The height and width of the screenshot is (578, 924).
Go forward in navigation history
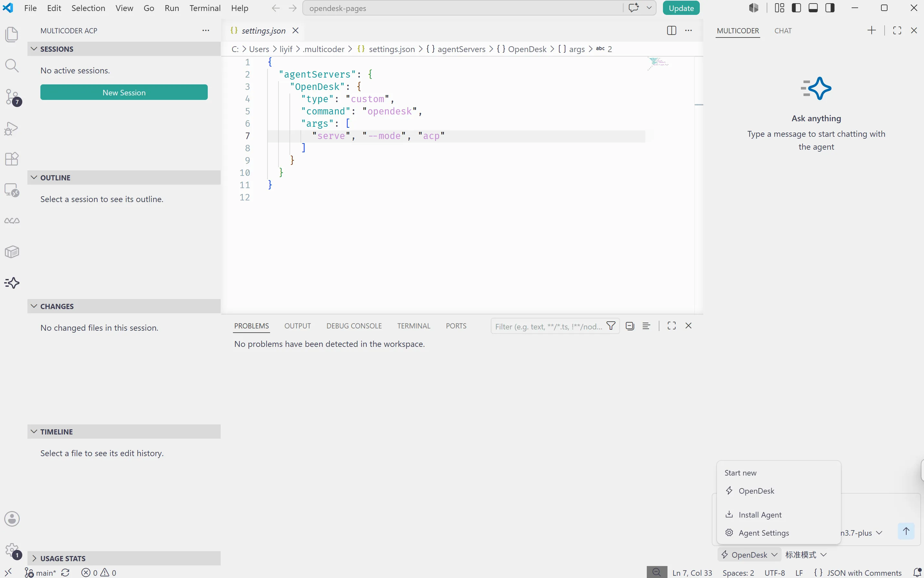tap(293, 8)
